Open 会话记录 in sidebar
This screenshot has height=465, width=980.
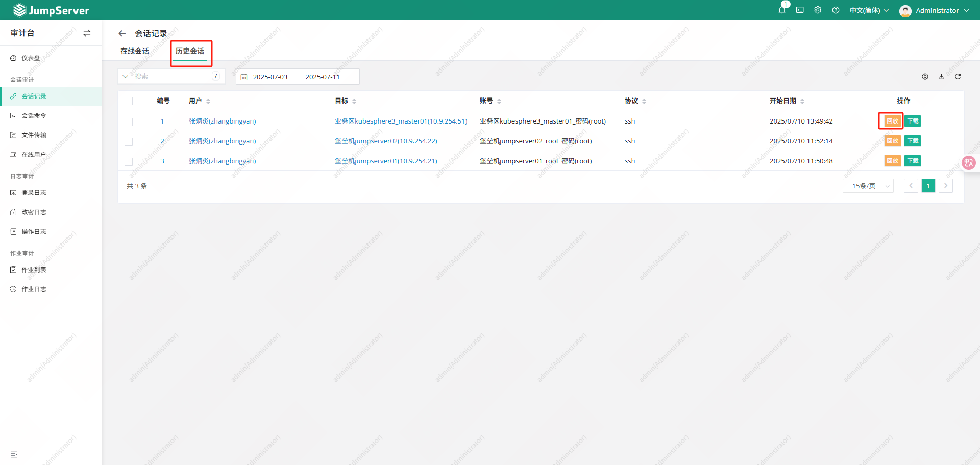pyautogui.click(x=51, y=96)
